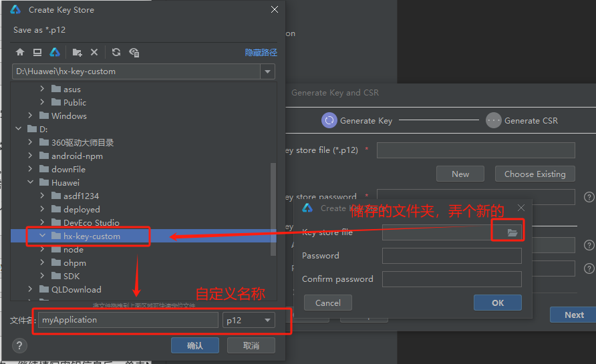Select the hx-key-custom folder

coord(92,236)
